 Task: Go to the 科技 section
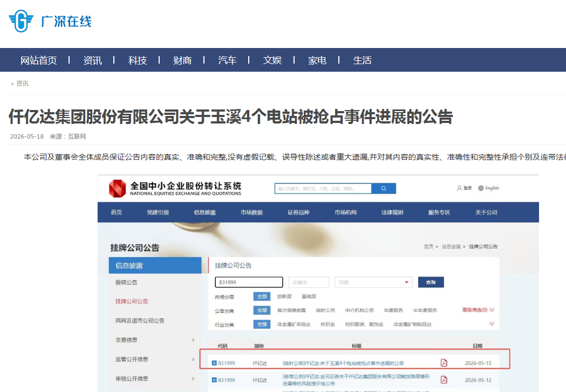[x=138, y=60]
